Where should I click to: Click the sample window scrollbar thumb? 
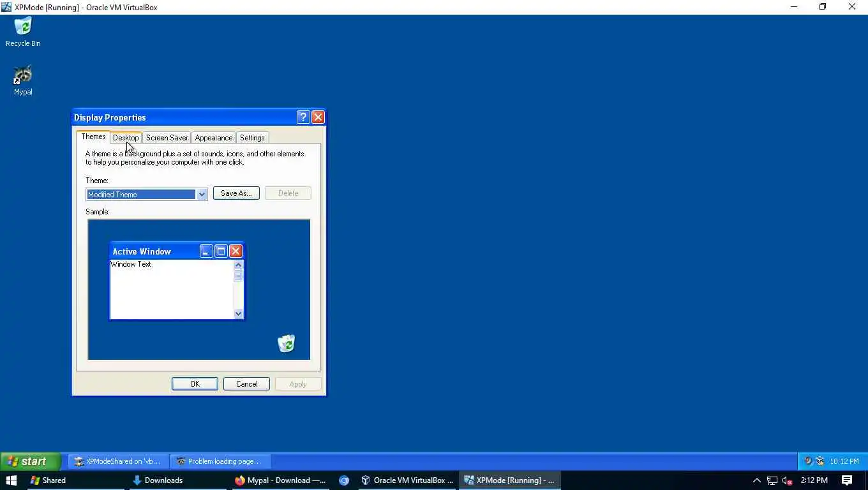pos(239,276)
